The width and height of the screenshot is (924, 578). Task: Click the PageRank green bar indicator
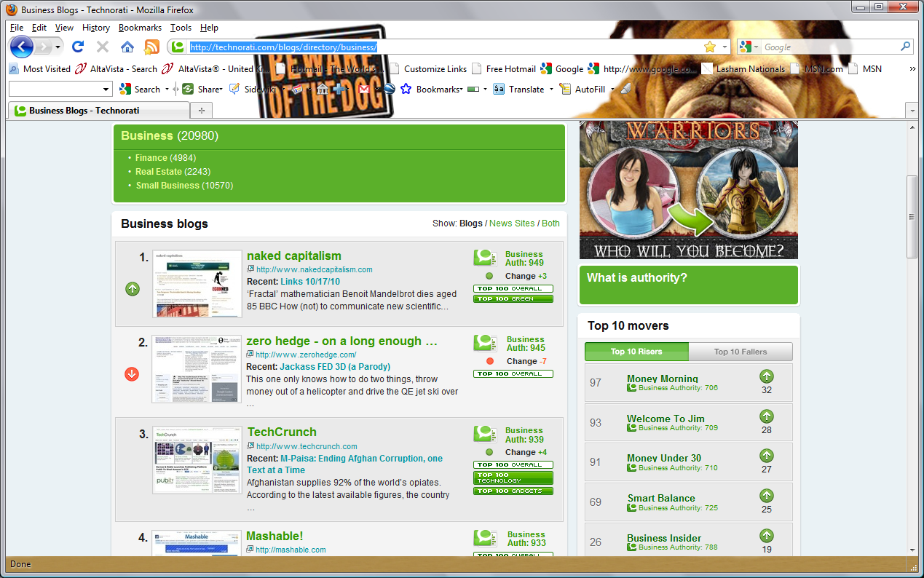click(x=473, y=89)
